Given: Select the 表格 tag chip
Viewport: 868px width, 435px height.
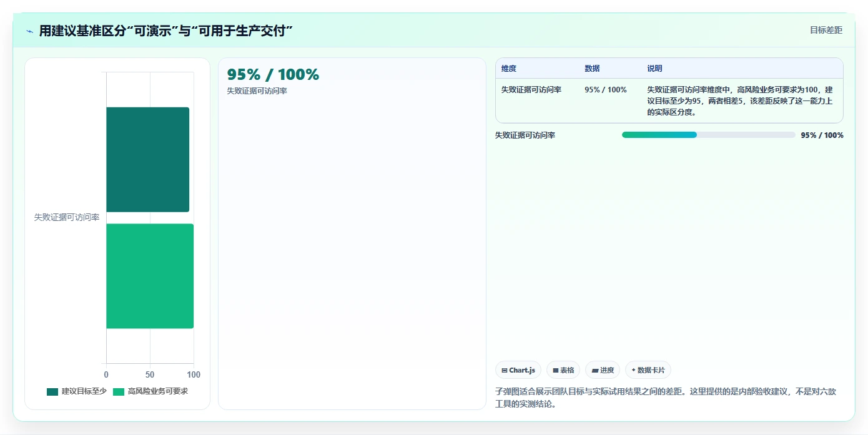Looking at the screenshot, I should [563, 370].
